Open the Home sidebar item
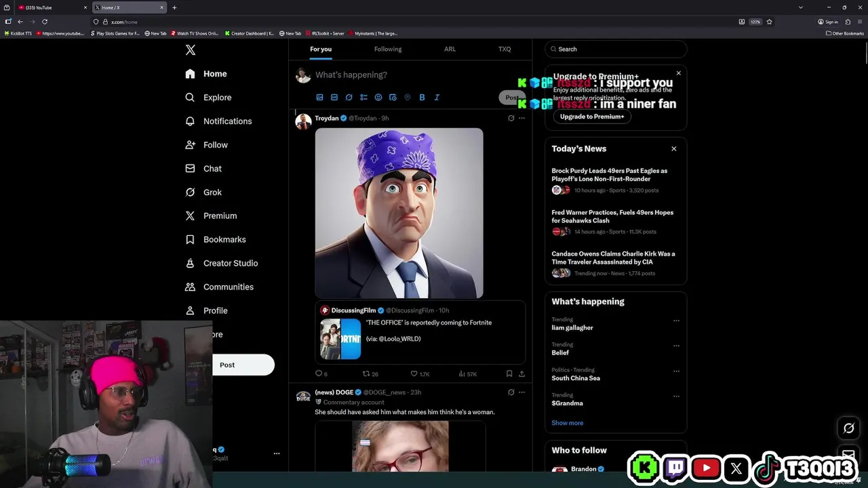Viewport: 868px width, 488px height. point(206,74)
